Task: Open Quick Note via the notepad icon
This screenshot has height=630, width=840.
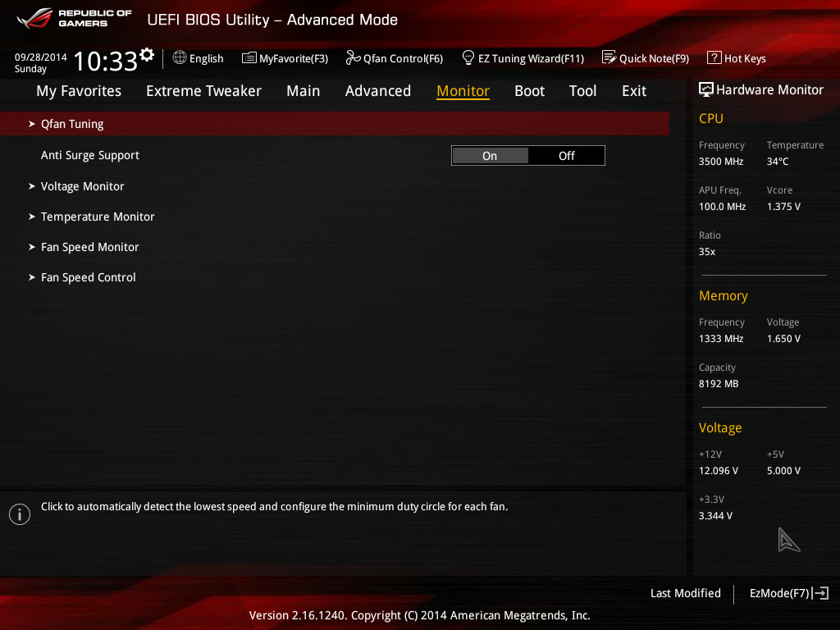Action: point(609,58)
